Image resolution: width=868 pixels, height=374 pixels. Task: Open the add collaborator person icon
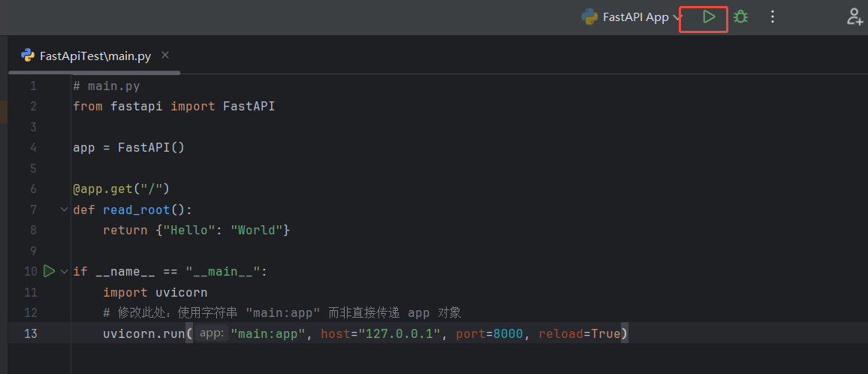click(x=854, y=17)
